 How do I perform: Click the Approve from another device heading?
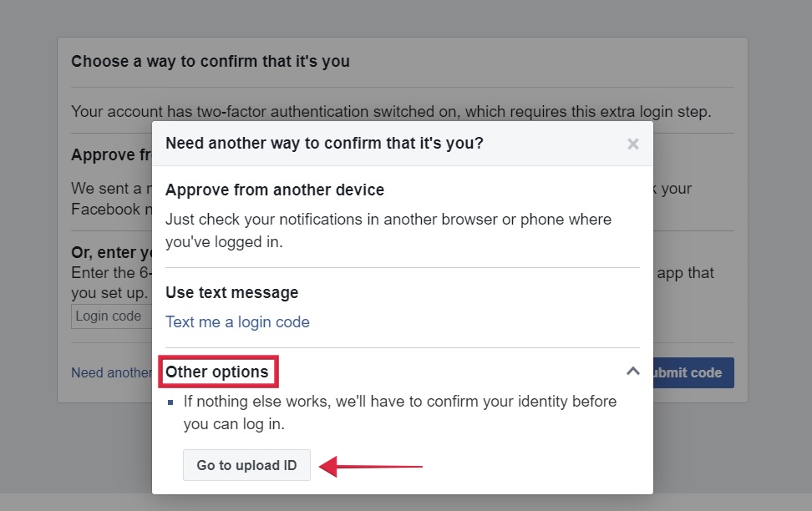pos(275,189)
